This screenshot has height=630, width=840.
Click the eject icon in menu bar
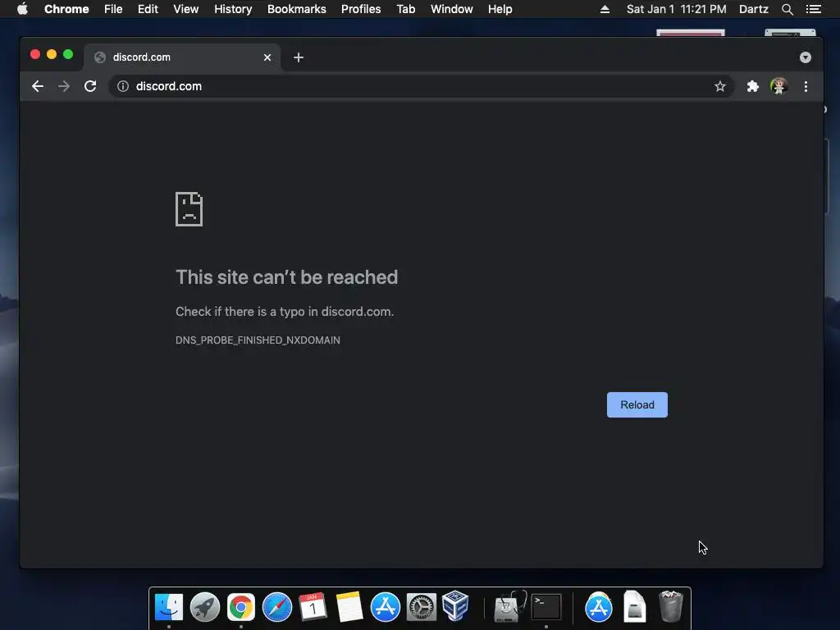pyautogui.click(x=605, y=9)
